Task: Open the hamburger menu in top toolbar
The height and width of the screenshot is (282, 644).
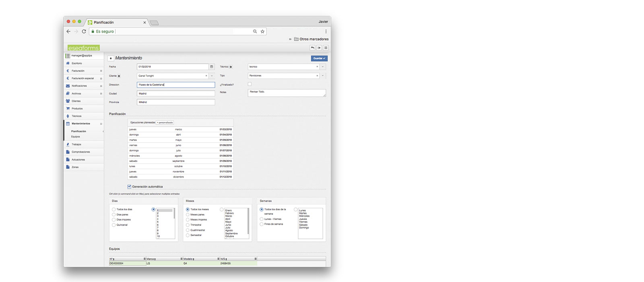Action: click(326, 48)
